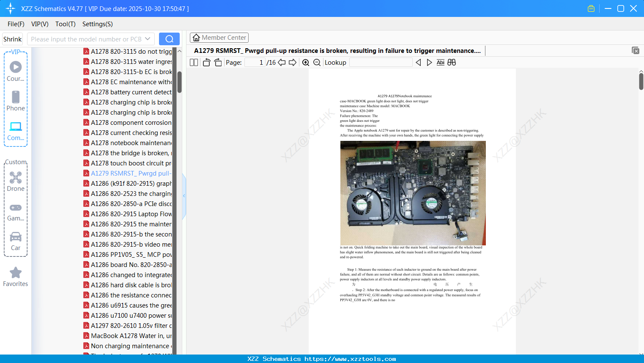644x363 pixels.
Task: Open A1286 820-2915 Laptop Flow file
Action: pos(128,214)
